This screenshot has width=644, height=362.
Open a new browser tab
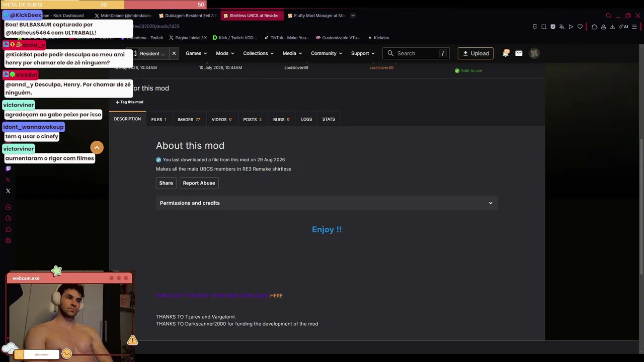(x=353, y=16)
